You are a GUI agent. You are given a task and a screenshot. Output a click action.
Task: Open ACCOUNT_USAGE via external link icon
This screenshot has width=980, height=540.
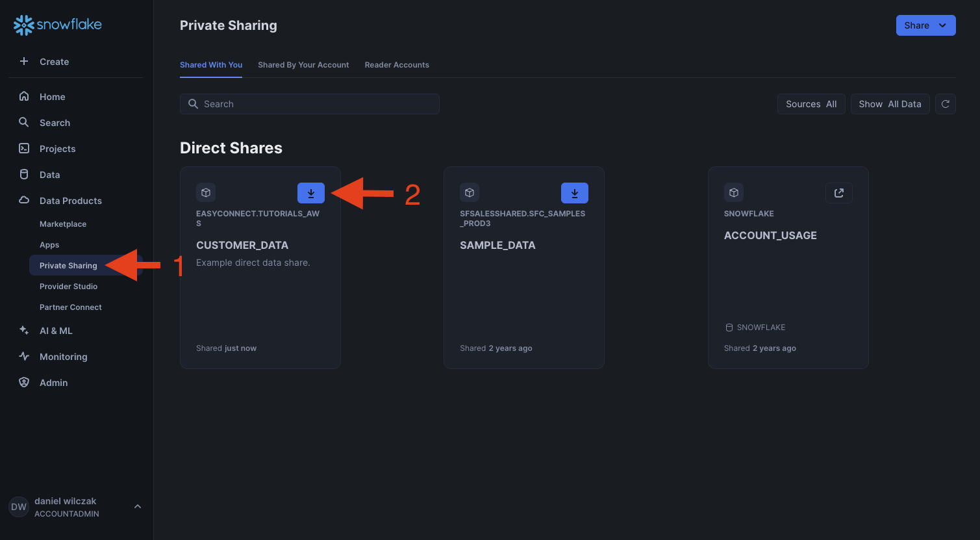click(838, 193)
